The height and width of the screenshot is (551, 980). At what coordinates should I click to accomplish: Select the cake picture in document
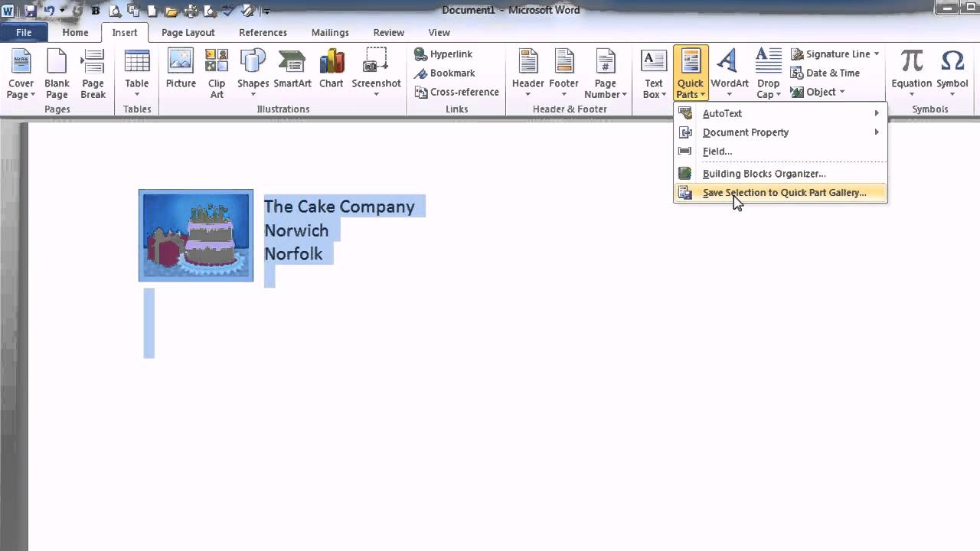[196, 236]
